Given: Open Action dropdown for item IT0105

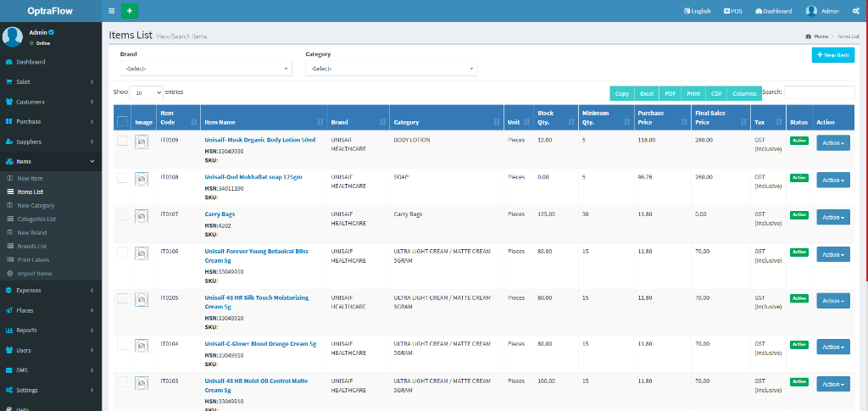Looking at the screenshot, I should pos(833,300).
